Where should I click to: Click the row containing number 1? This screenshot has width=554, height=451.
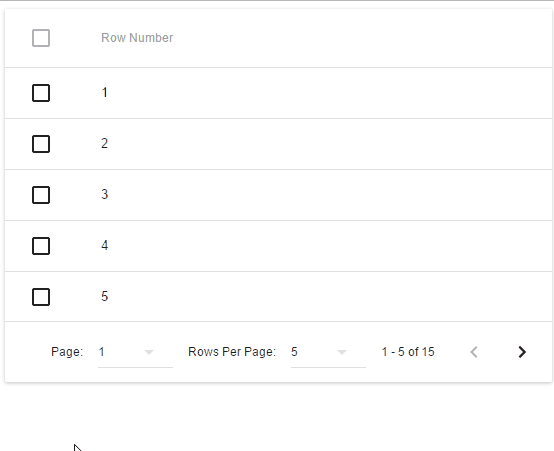278,93
